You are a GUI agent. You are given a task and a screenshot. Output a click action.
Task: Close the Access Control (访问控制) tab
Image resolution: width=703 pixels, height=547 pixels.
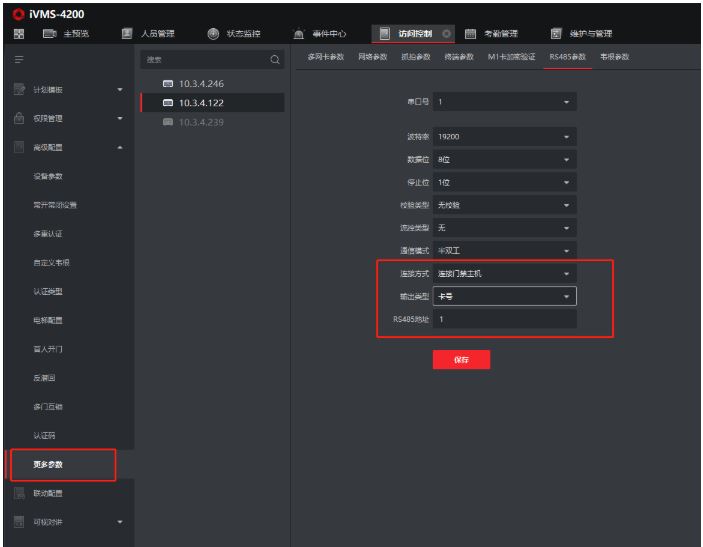pos(446,34)
